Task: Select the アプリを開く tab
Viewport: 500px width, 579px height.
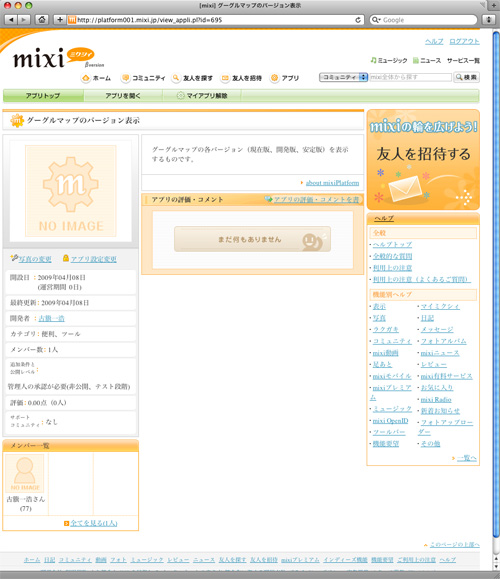Action: click(x=123, y=96)
